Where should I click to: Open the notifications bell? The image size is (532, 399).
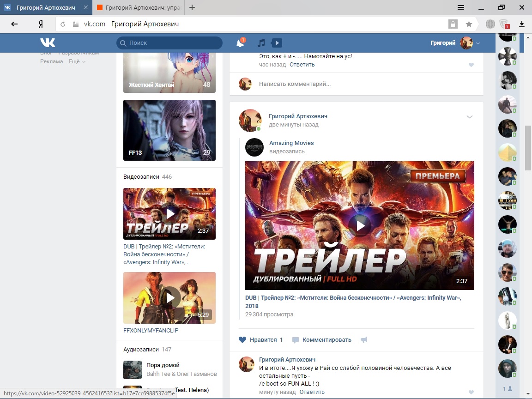240,42
